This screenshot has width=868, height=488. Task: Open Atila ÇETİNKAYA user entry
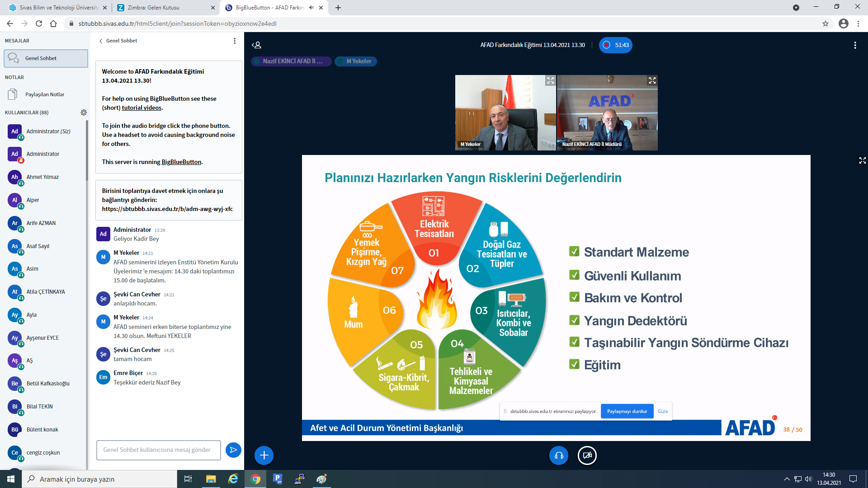tap(45, 292)
